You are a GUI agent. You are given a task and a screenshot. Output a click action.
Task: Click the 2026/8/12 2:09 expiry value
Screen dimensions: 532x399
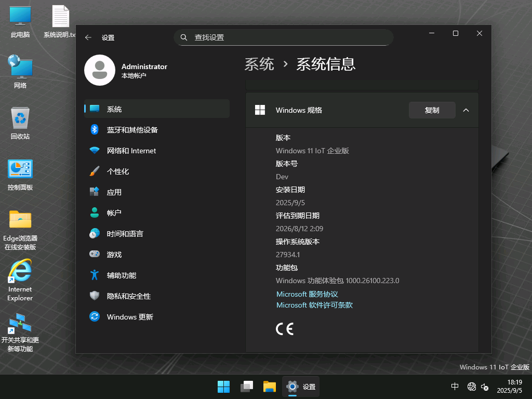299,229
